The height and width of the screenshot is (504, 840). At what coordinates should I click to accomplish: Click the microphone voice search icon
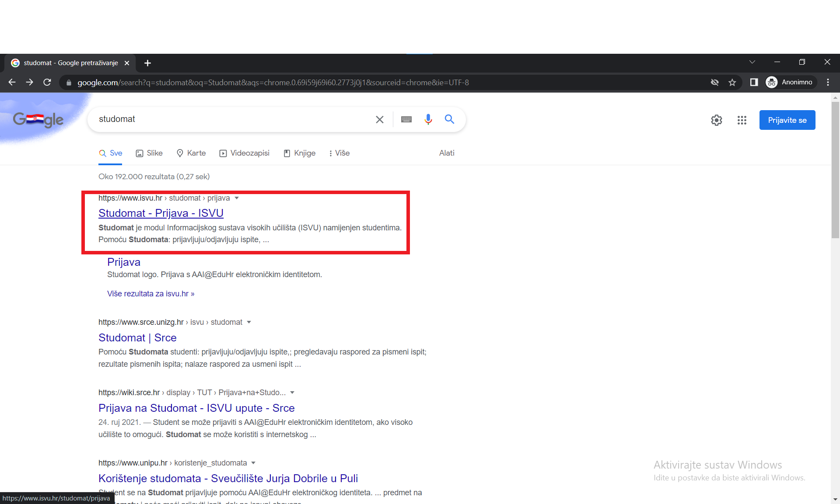tap(428, 119)
